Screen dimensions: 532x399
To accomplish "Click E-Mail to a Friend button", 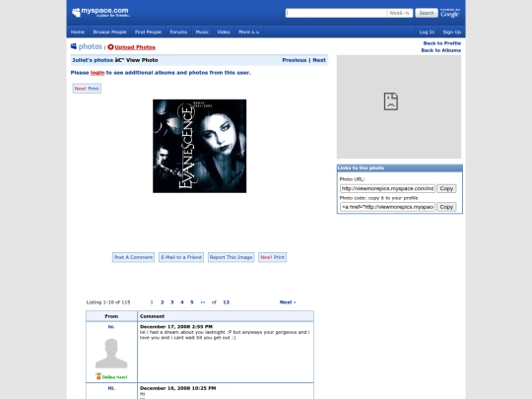I will tap(181, 257).
